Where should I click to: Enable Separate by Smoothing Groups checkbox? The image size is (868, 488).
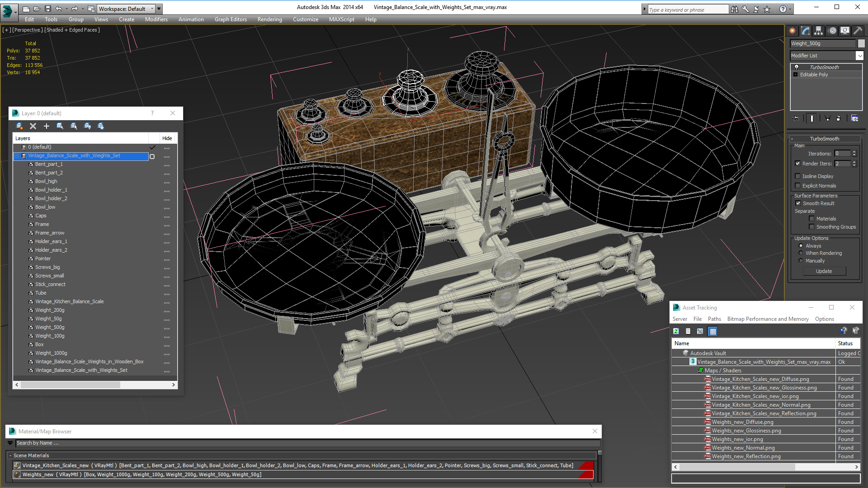coord(811,227)
